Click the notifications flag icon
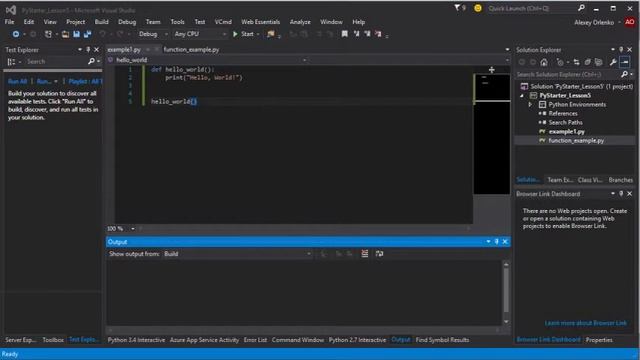640x360 pixels. [x=457, y=8]
